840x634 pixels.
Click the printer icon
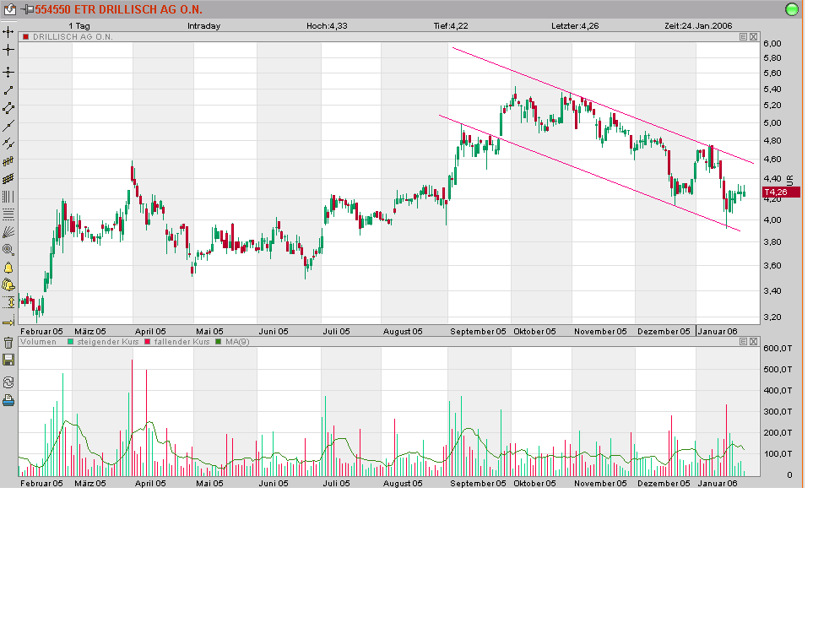coord(8,400)
